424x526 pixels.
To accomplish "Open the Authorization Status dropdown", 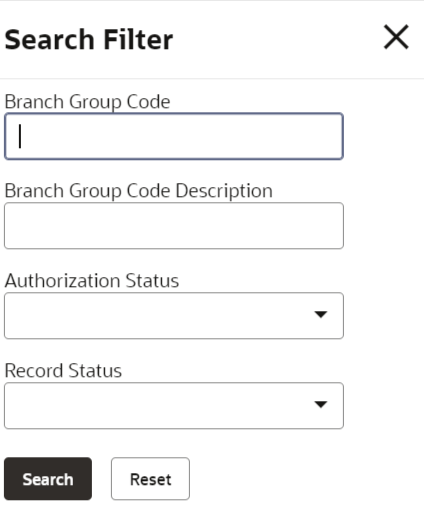I will click(174, 316).
